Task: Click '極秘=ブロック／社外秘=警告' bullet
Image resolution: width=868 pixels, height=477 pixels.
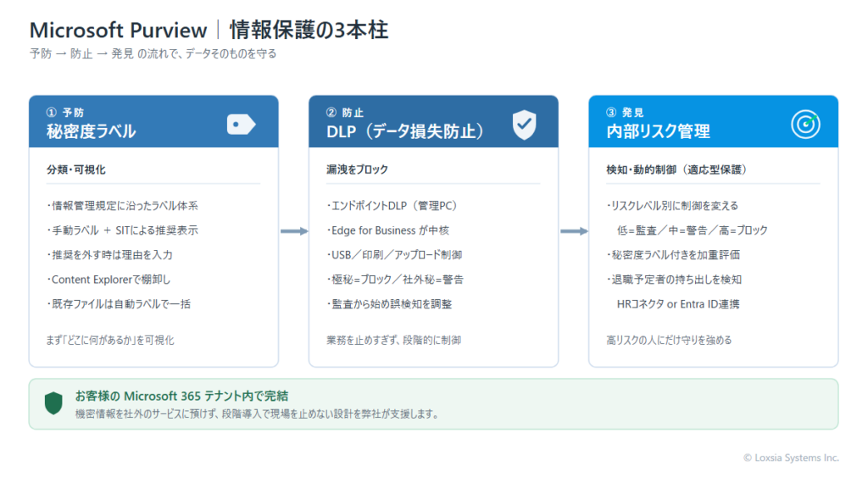Action: (395, 280)
